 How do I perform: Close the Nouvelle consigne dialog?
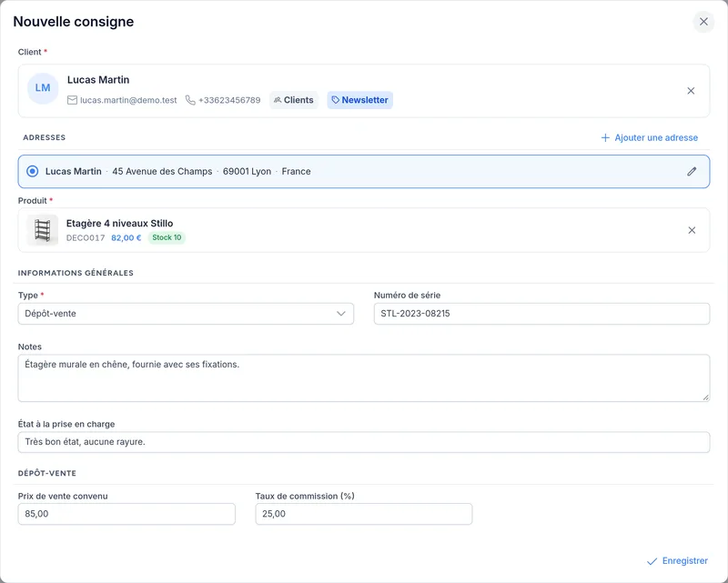[x=703, y=22]
